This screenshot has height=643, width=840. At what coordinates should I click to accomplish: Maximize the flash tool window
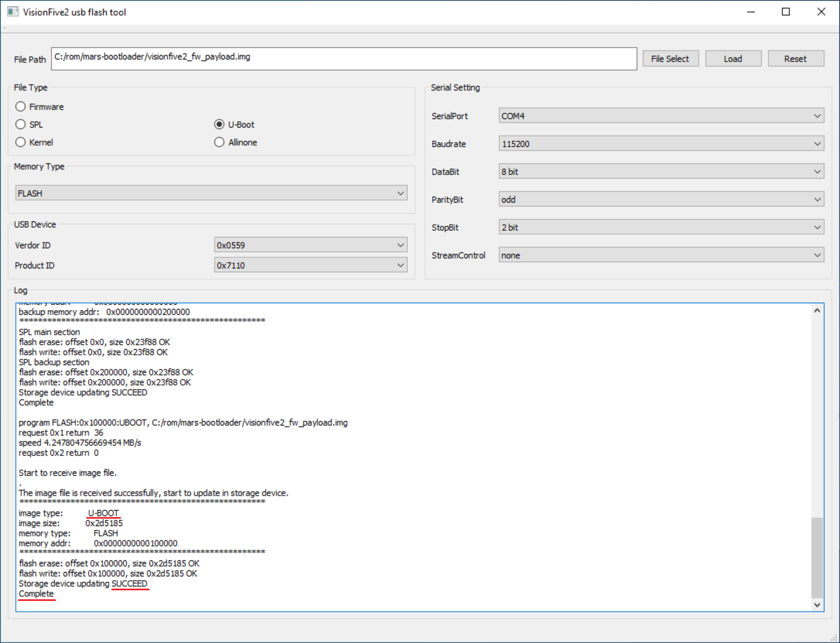coord(786,12)
